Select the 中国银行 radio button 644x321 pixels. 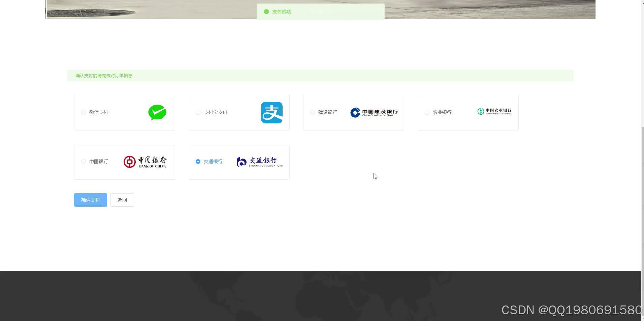(x=83, y=162)
